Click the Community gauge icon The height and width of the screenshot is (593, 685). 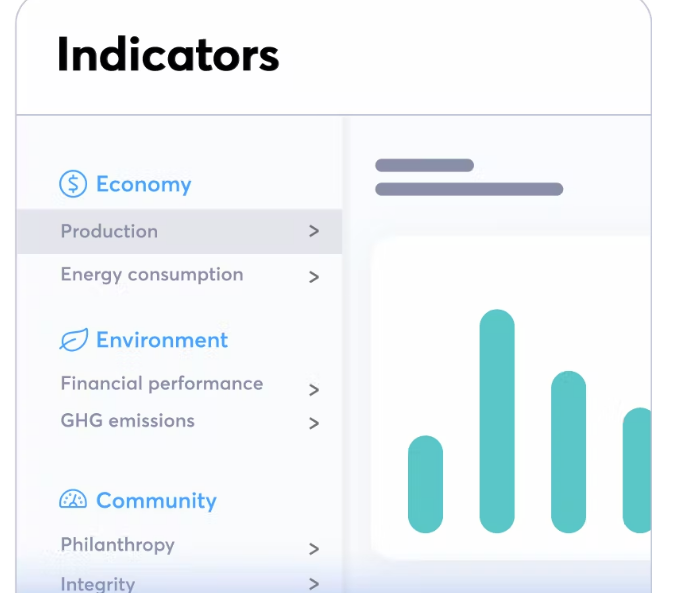coord(73,499)
